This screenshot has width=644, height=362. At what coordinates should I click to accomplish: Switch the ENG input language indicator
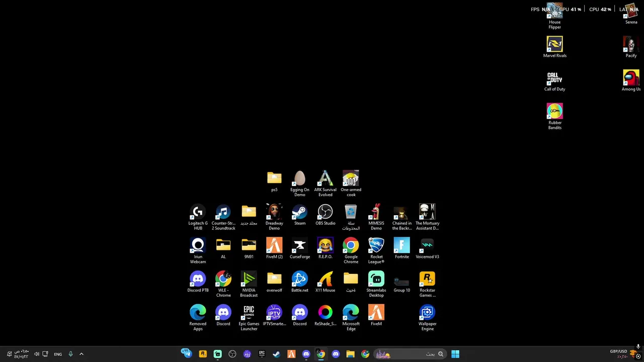(58, 354)
